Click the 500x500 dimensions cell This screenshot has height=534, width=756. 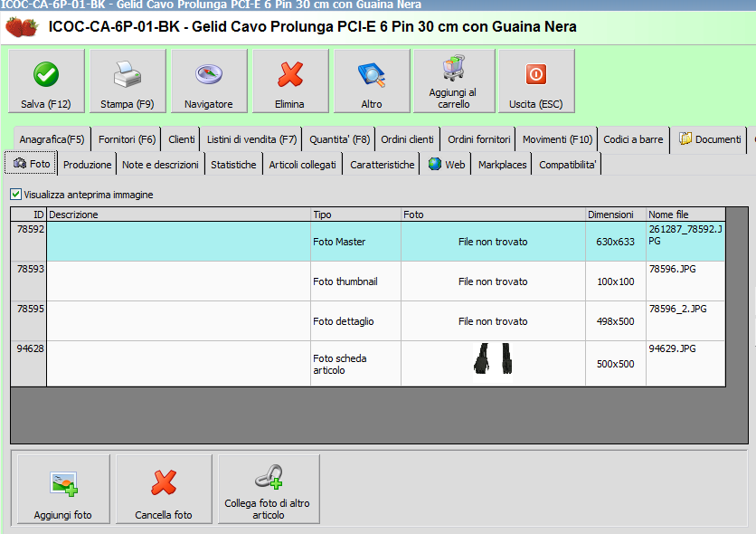pos(616,364)
